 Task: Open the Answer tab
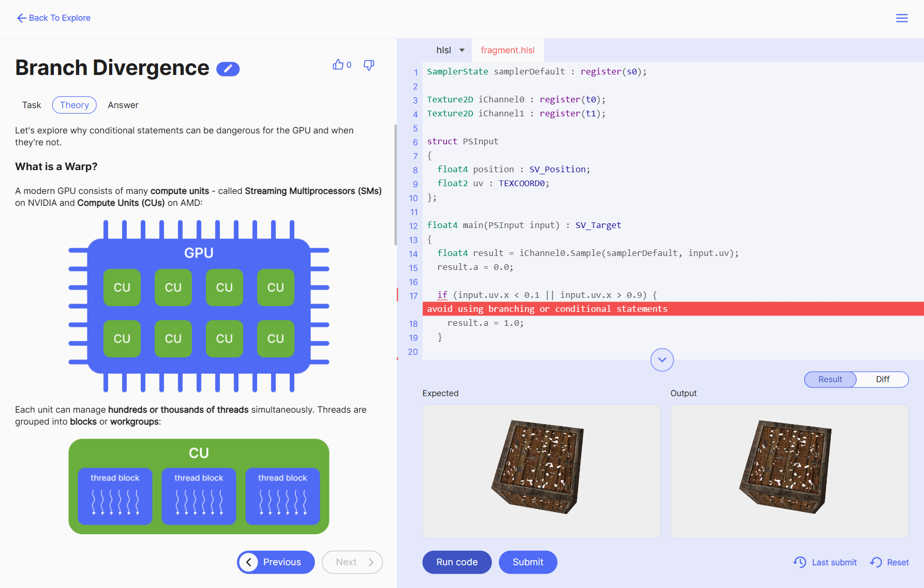point(123,105)
